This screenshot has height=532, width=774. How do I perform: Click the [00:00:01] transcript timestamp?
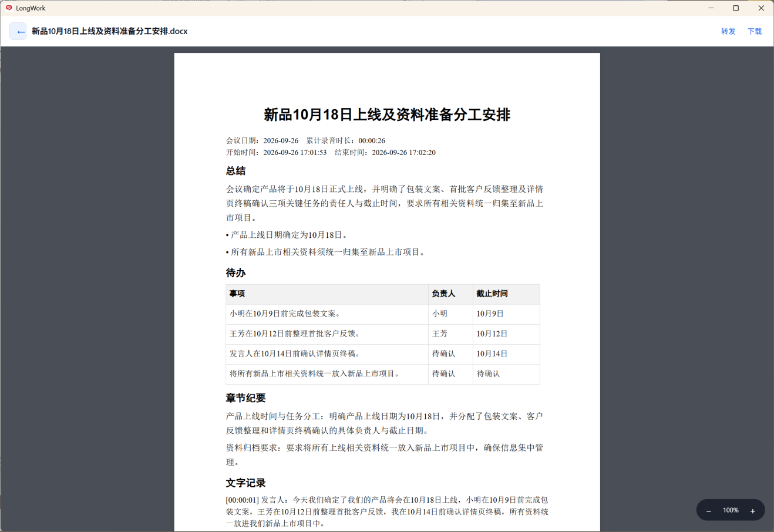click(243, 500)
